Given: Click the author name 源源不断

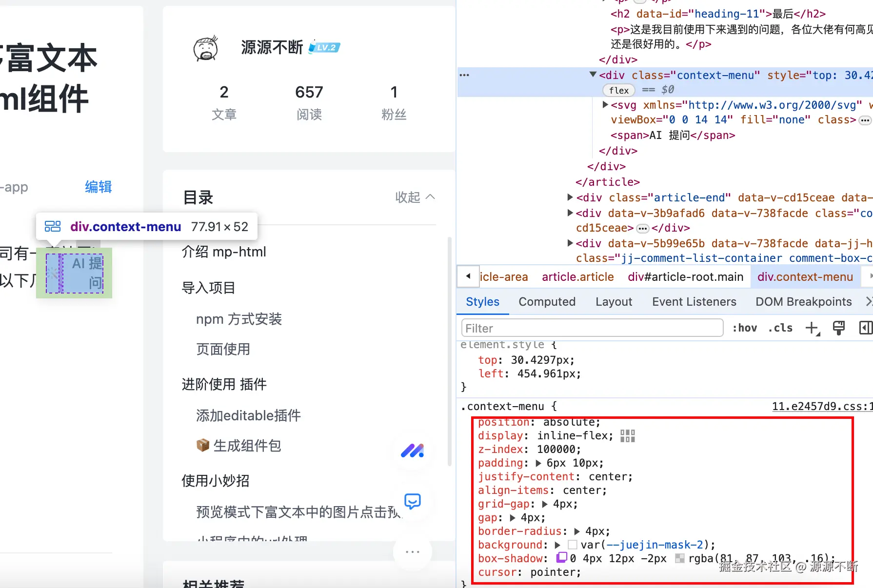Looking at the screenshot, I should (x=272, y=47).
